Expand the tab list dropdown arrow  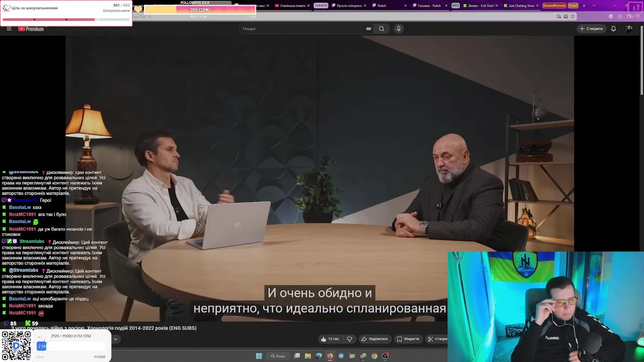594,6
